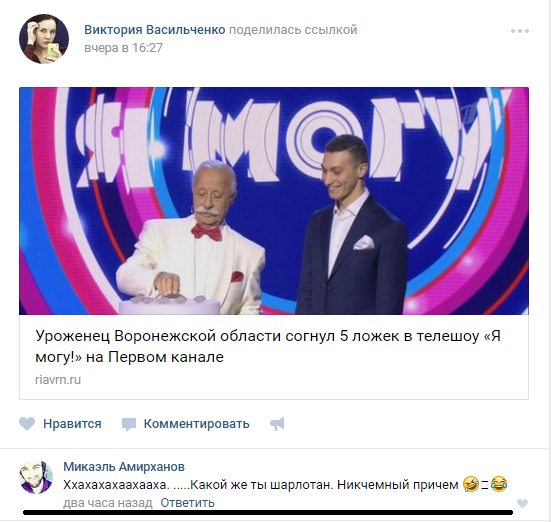Image resolution: width=551 pixels, height=522 pixels.
Task: Click the post author's profile avatar
Action: [x=44, y=39]
